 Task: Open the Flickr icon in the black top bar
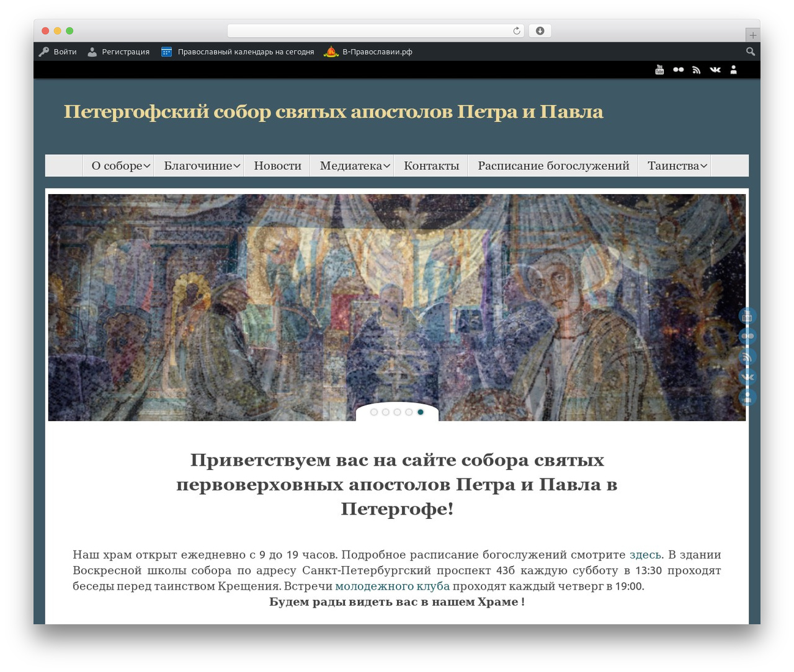(x=678, y=69)
